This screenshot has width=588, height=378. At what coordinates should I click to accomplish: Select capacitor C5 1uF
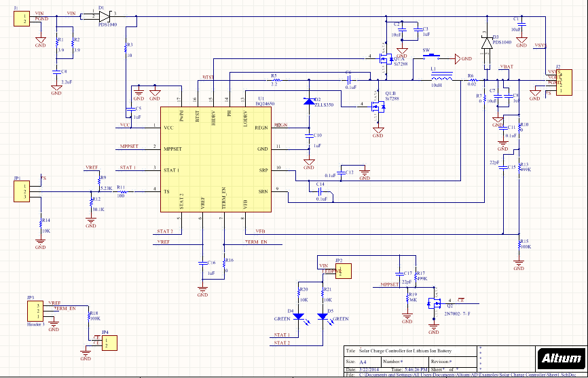[131, 109]
